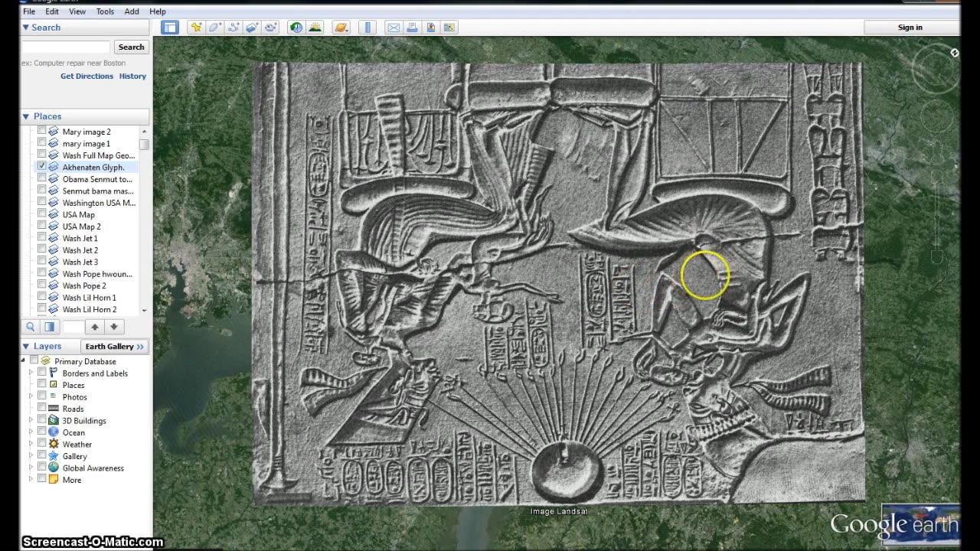Open the search History link
The width and height of the screenshot is (980, 551).
tap(132, 76)
